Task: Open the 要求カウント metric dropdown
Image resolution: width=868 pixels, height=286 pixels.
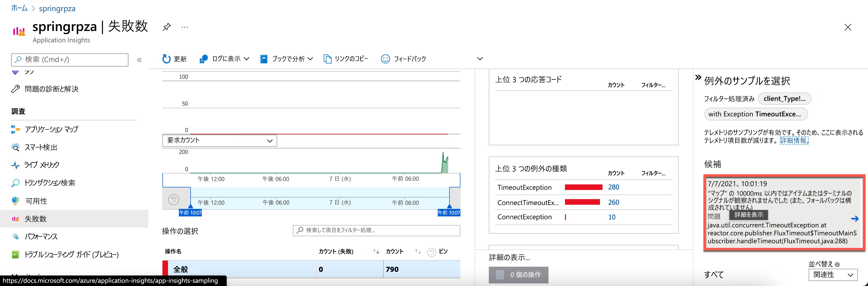Action: coord(220,141)
